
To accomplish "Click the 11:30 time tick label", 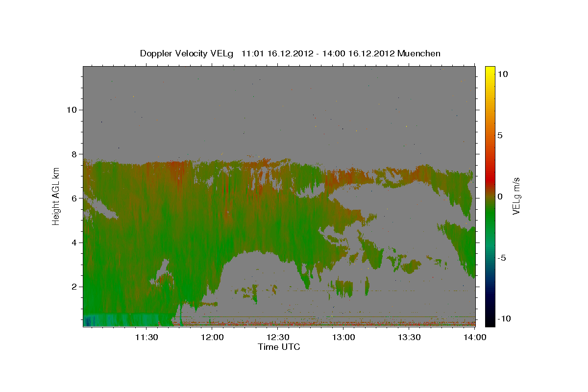I will tap(146, 337).
